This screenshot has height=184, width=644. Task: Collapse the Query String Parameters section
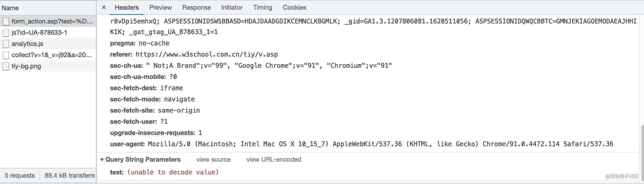coord(102,159)
